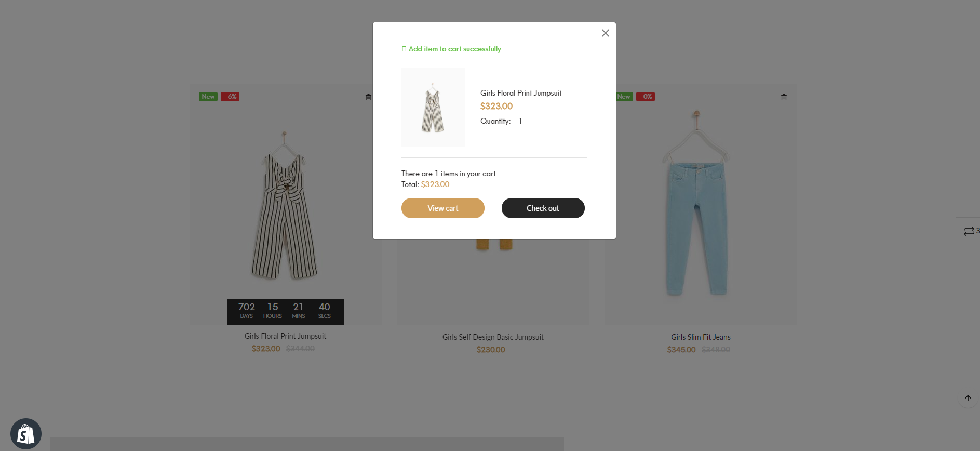Open the compare icon on the right edge
The height and width of the screenshot is (451, 980).
(x=969, y=231)
